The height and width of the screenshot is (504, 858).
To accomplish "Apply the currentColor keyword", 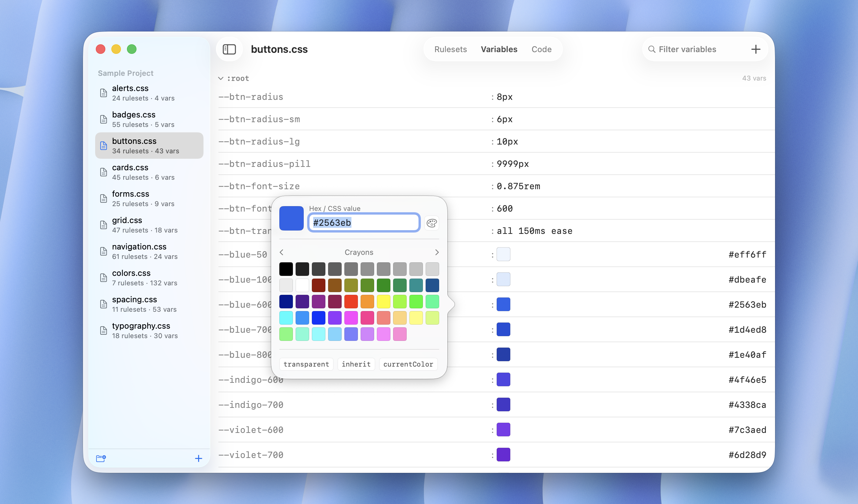I will pyautogui.click(x=408, y=364).
